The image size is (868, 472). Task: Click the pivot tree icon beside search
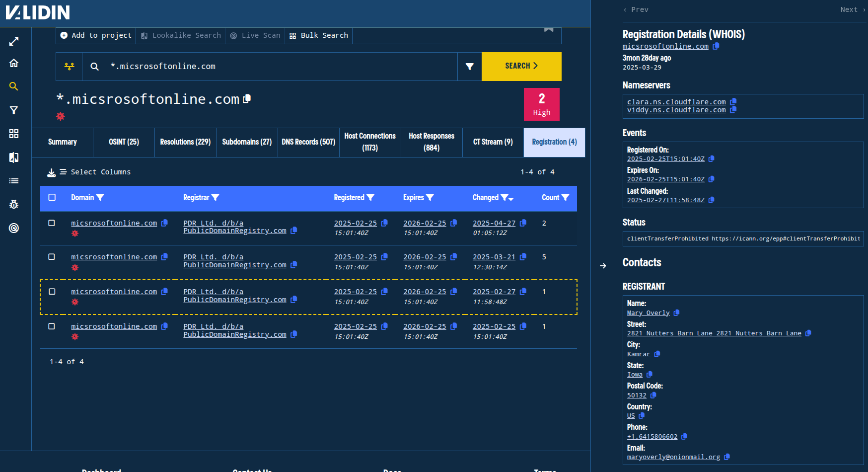coord(69,67)
